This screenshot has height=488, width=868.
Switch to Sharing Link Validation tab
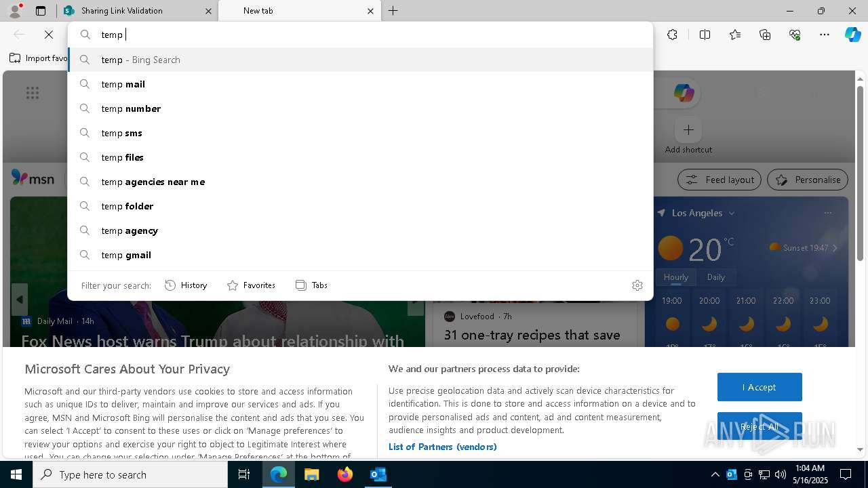(x=136, y=11)
